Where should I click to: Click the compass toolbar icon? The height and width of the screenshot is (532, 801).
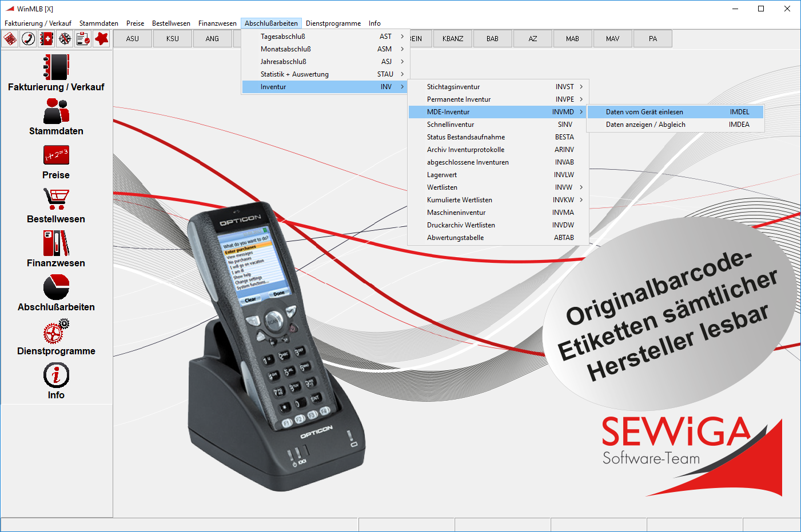pos(65,39)
